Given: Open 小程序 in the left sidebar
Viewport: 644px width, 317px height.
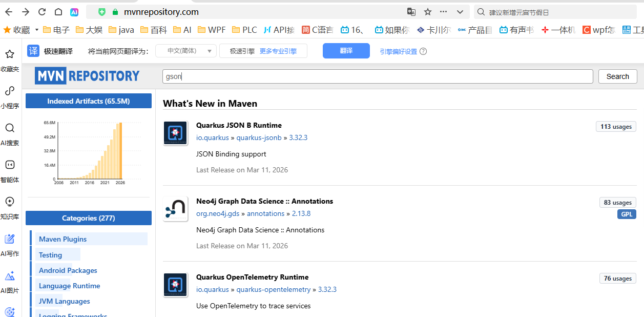Looking at the screenshot, I should coord(10,97).
